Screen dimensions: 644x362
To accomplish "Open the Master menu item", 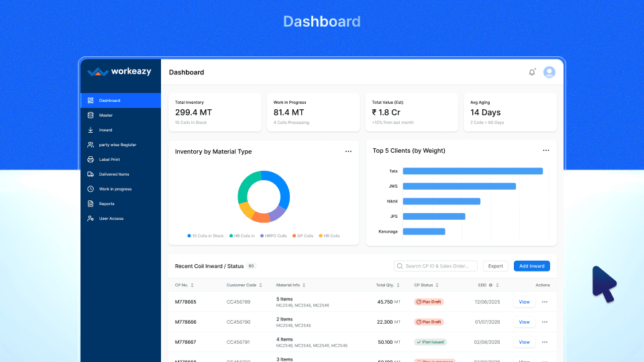I will [x=121, y=115].
